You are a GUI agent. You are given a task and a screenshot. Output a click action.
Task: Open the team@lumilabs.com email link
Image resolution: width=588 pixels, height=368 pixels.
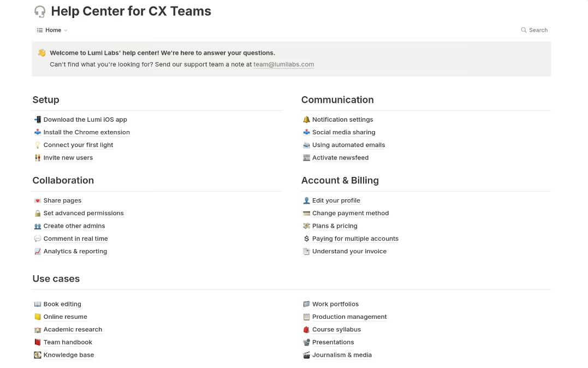[x=283, y=64]
